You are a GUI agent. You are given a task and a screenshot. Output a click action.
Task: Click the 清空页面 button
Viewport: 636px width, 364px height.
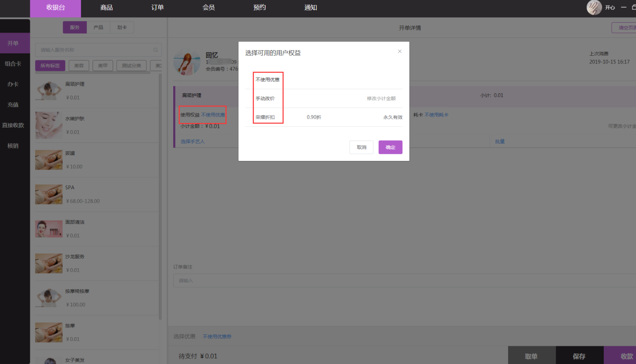pos(624,28)
